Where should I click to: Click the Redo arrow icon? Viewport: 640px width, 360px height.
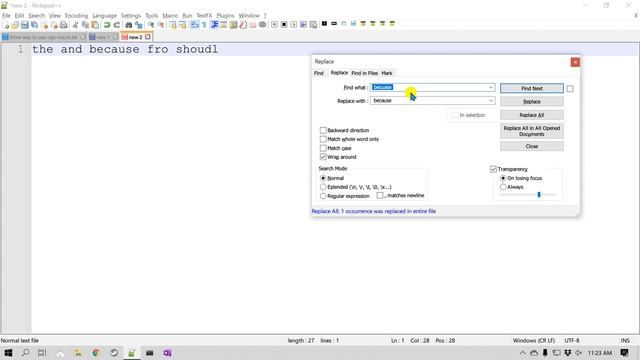117,25
